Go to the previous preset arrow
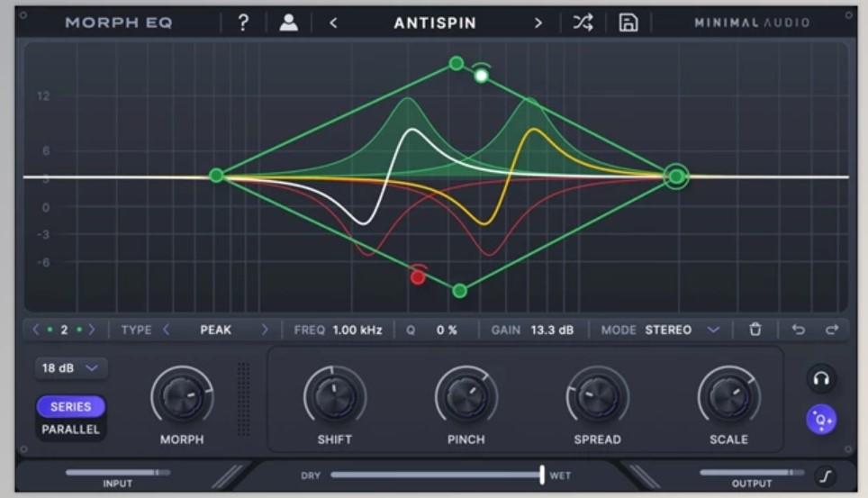Viewport: 868px width, 498px height. [333, 23]
